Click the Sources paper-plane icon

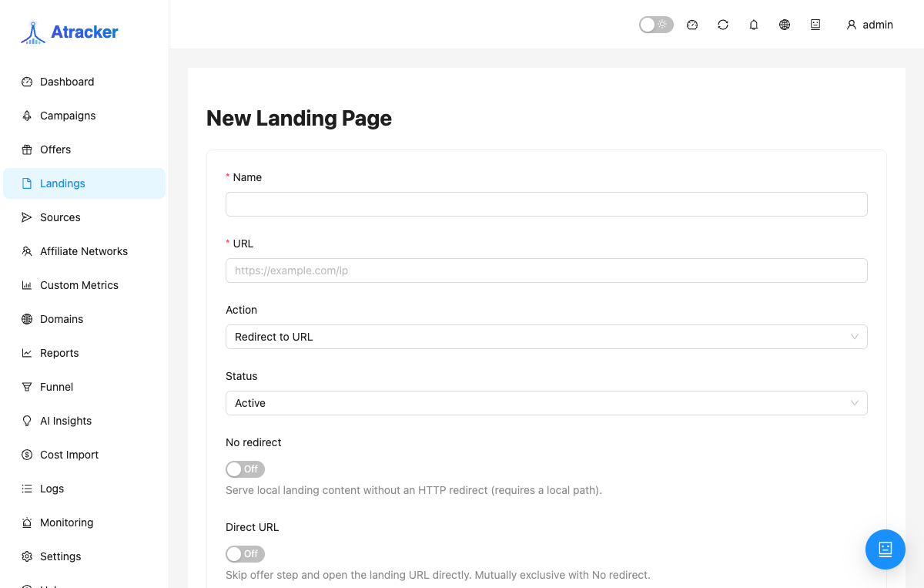27,217
